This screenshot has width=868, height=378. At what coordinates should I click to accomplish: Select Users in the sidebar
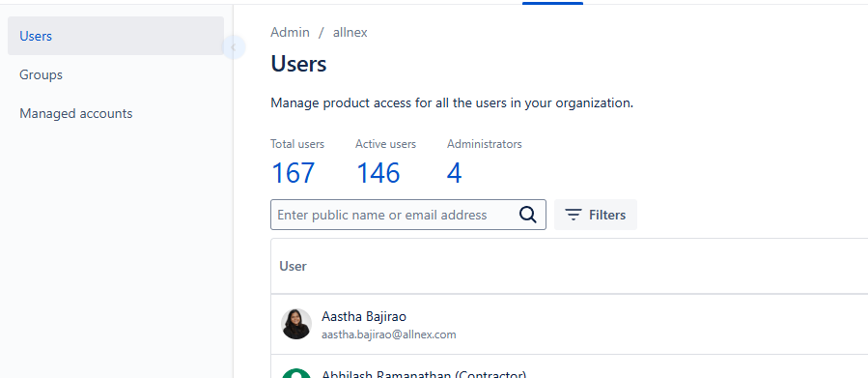coord(116,36)
